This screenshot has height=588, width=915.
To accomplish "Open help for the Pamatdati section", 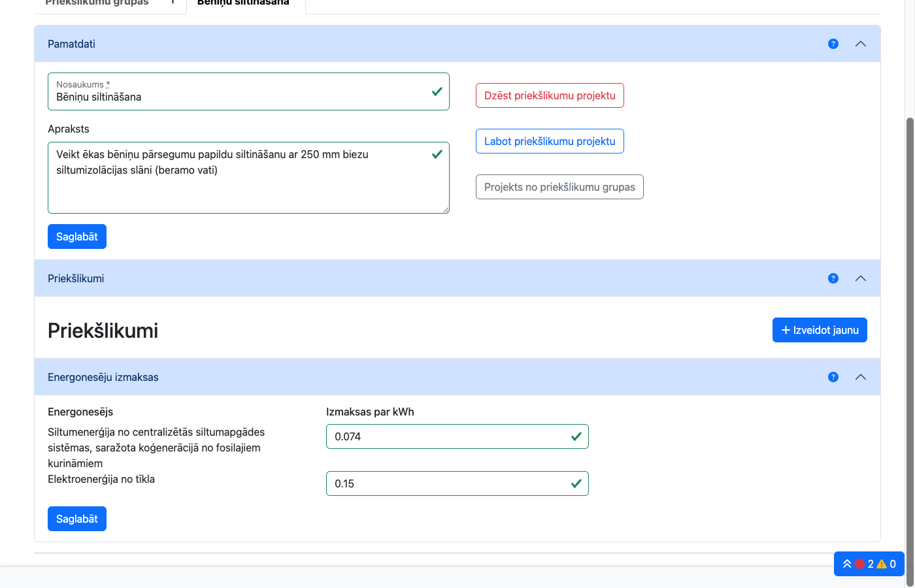I will click(x=833, y=44).
